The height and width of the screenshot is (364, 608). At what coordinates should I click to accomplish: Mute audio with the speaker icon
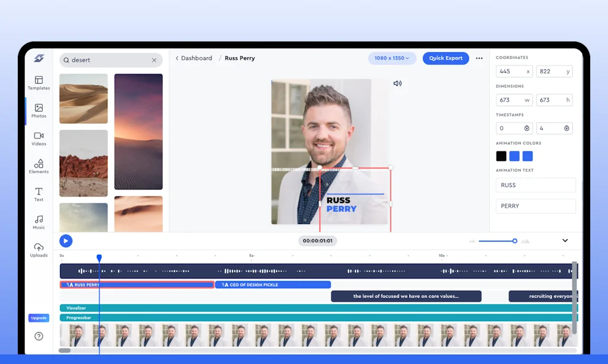point(397,84)
